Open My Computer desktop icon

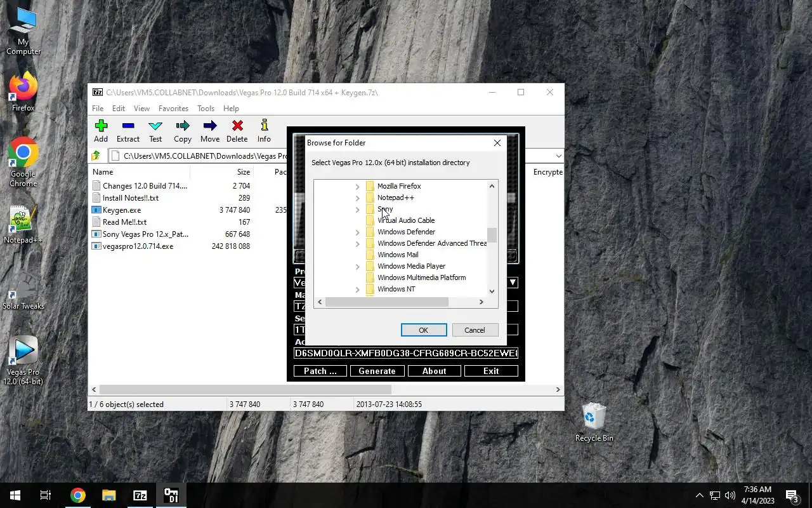[23, 31]
